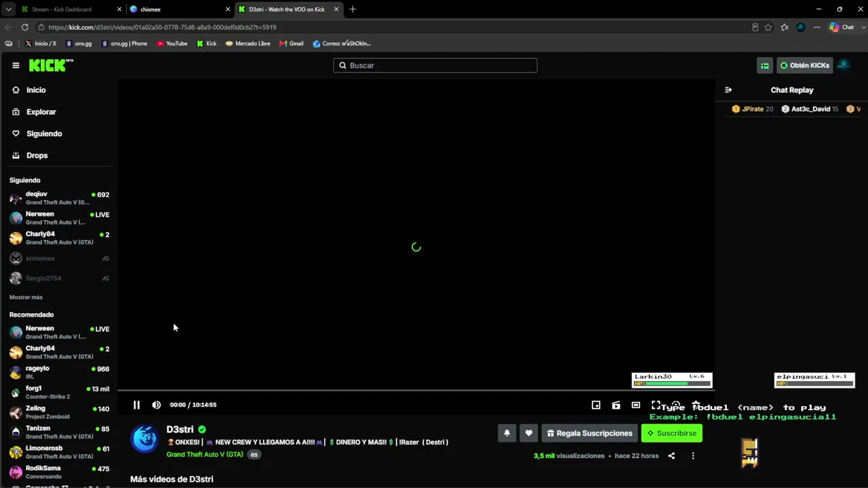Open forg1's Counter-Strike 2 stream

[x=60, y=392]
